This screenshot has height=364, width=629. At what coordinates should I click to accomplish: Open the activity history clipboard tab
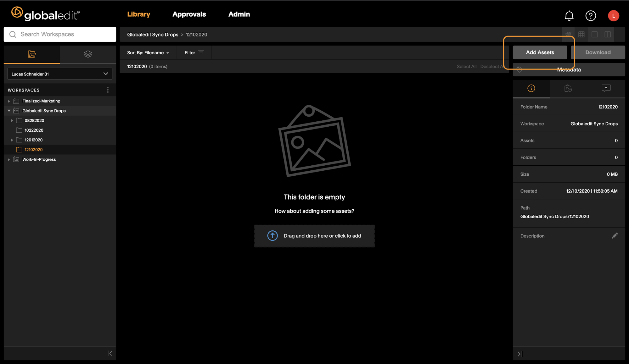568,88
